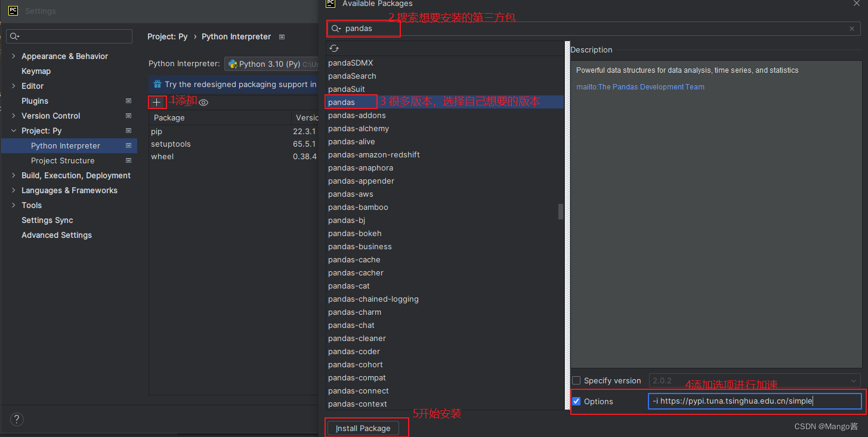868x437 pixels.
Task: Expand the Version Control node
Action: (14, 116)
